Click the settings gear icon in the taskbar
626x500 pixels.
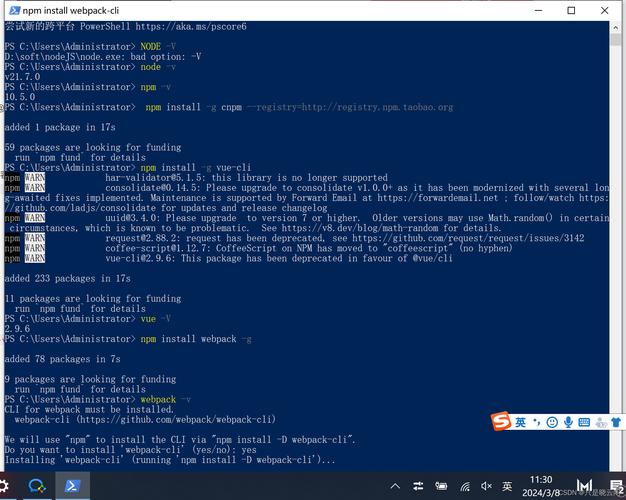(x=4, y=486)
